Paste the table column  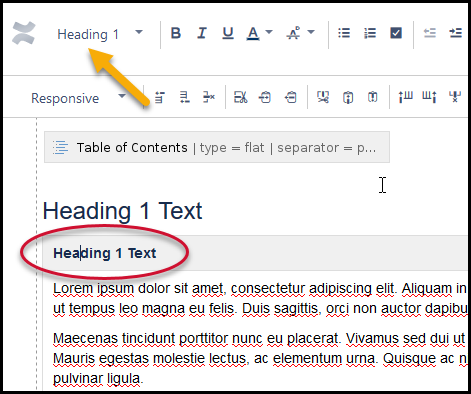[x=372, y=97]
